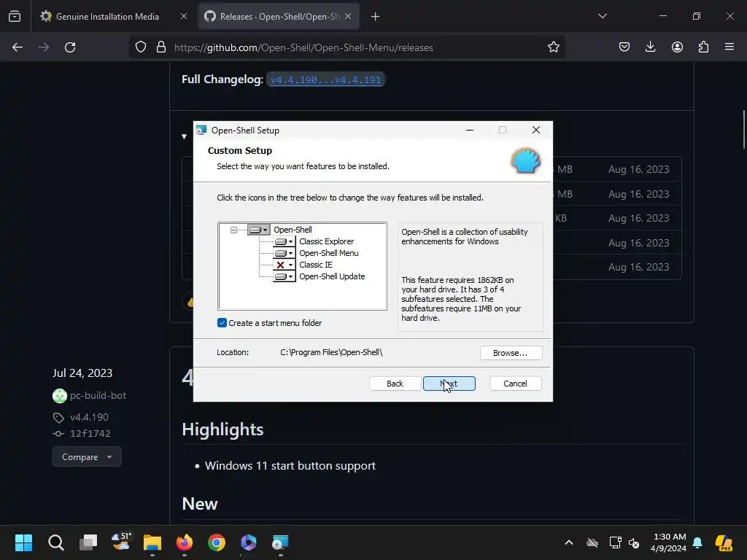Screen dimensions: 747x560
Task: Open File Explorer from taskbar
Action: click(152, 542)
